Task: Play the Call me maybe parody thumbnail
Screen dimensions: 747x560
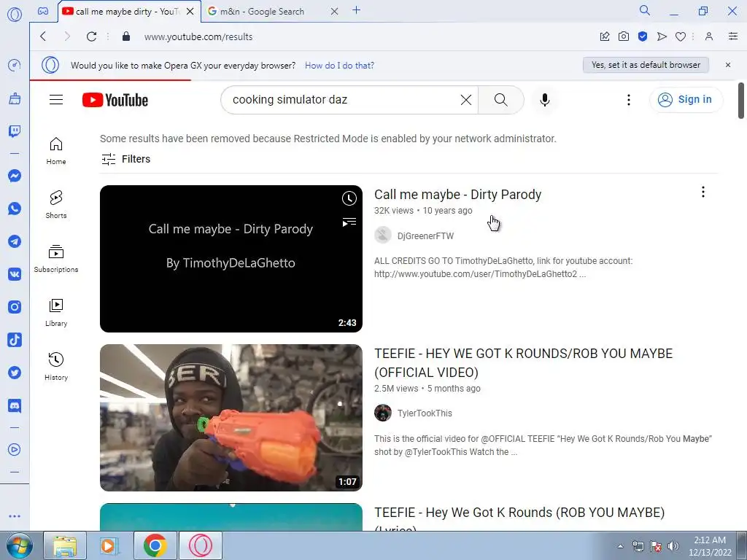Action: tap(231, 259)
